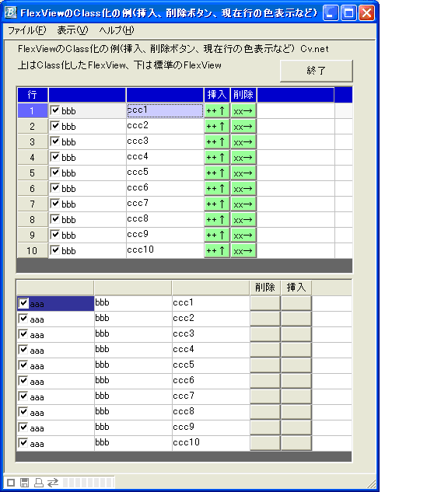Screen dimensions: 448x492
Task: Toggle the aaa checkbox beside ccc4
Action: (23, 350)
